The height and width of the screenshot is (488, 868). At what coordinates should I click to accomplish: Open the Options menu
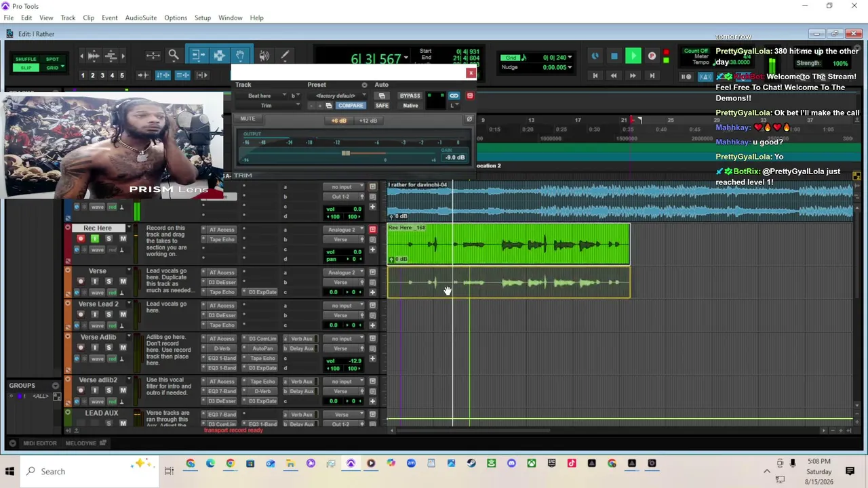(176, 18)
